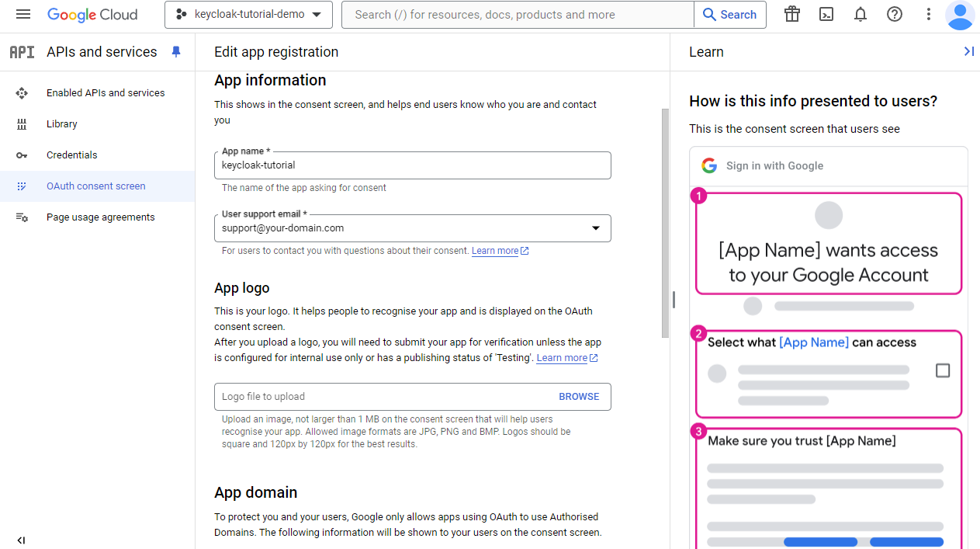Click the Library grid icon
The height and width of the screenshot is (549, 980).
click(22, 124)
